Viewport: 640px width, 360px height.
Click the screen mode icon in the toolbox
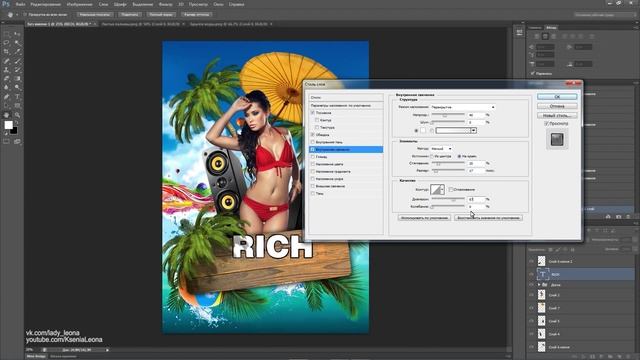[x=17, y=142]
